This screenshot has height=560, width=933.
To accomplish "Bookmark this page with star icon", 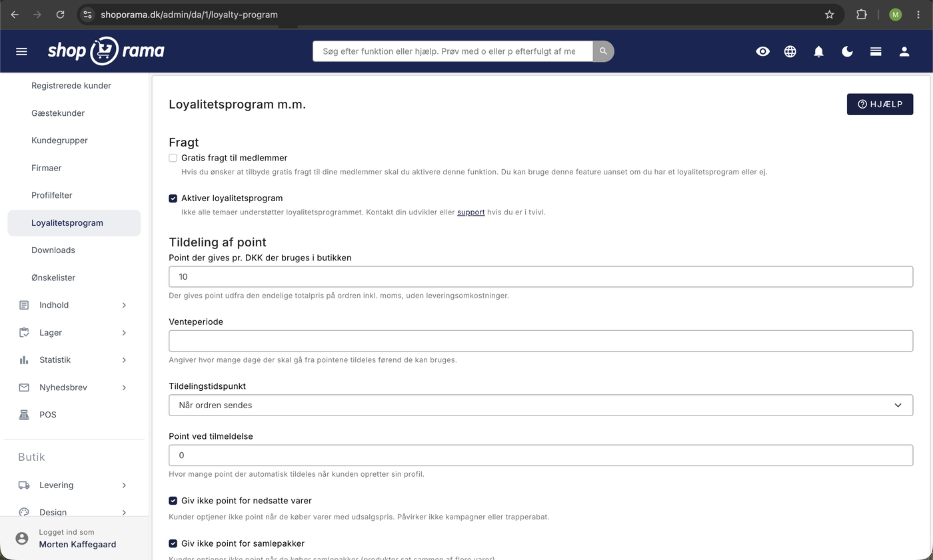I will click(829, 14).
